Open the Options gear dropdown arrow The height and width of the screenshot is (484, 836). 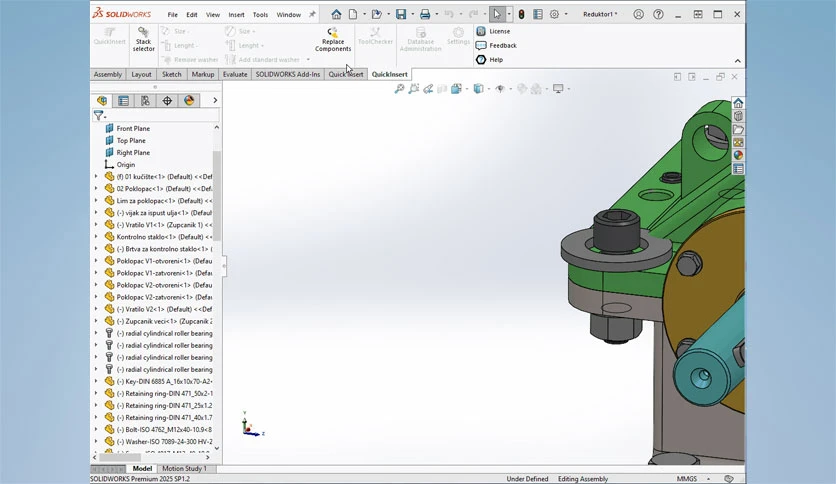click(x=566, y=14)
